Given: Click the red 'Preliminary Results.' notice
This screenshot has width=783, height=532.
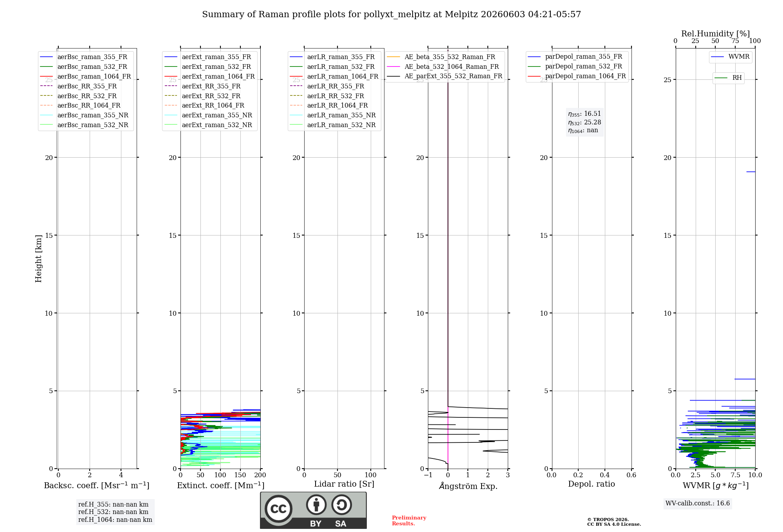Looking at the screenshot, I should (409, 521).
